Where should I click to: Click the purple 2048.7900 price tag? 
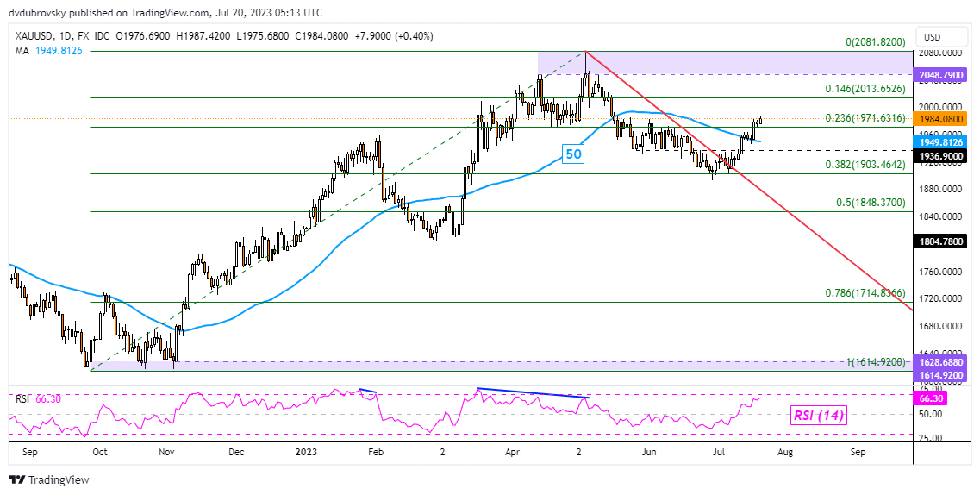click(x=941, y=75)
